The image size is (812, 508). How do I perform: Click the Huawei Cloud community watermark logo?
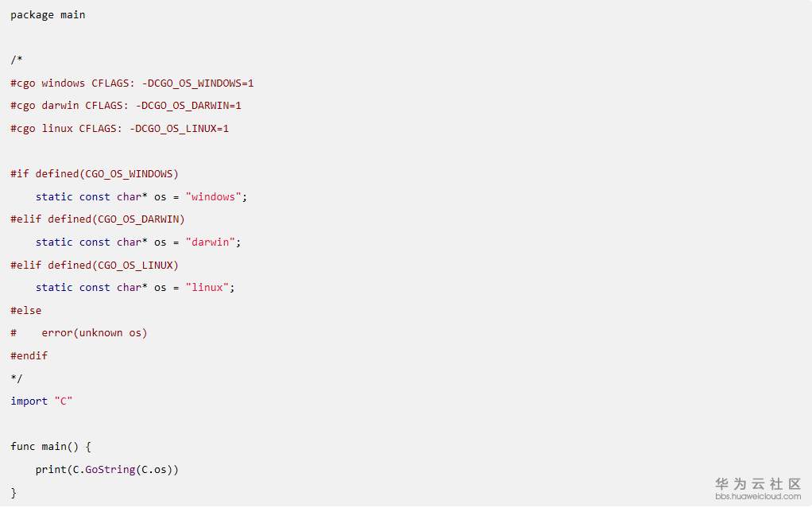[757, 483]
